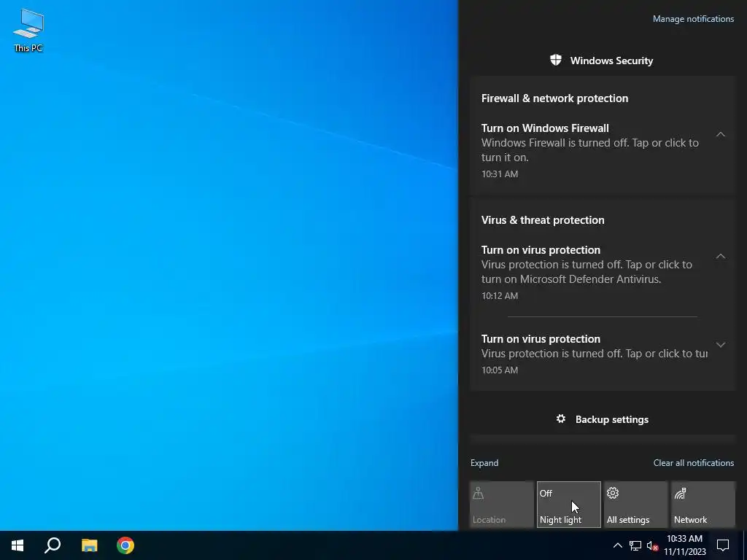Launch Google Chrome from the taskbar

click(125, 545)
